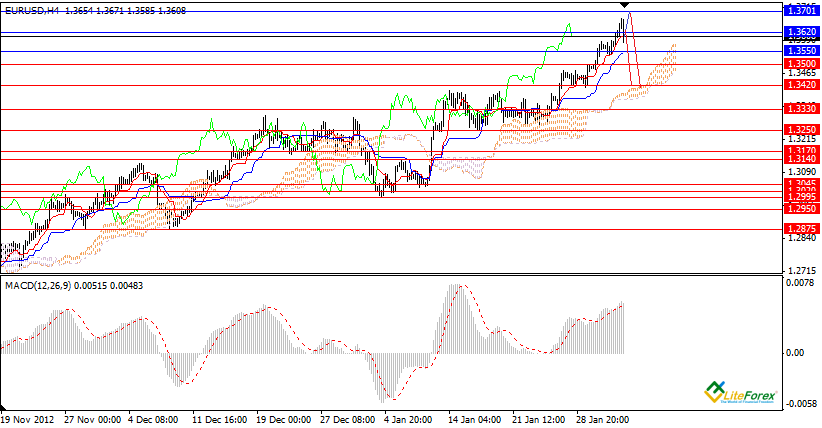Click the 21 Jan 12:00 time label
822x428 pixels.
[x=539, y=420]
